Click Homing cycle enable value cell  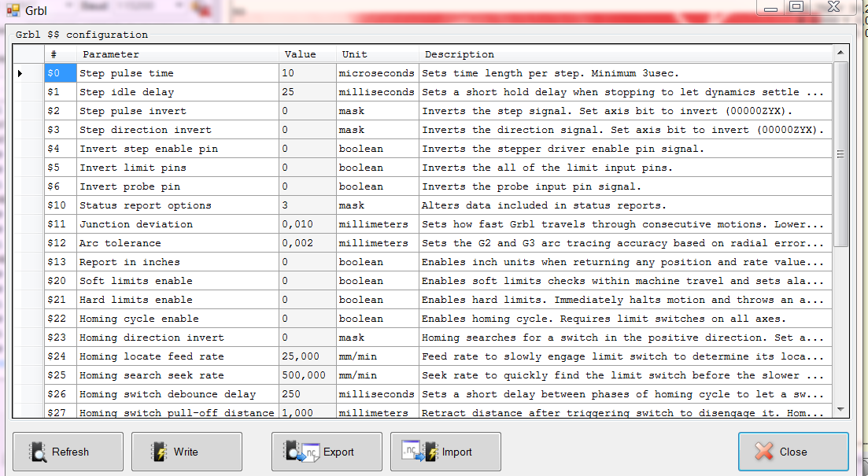(308, 319)
